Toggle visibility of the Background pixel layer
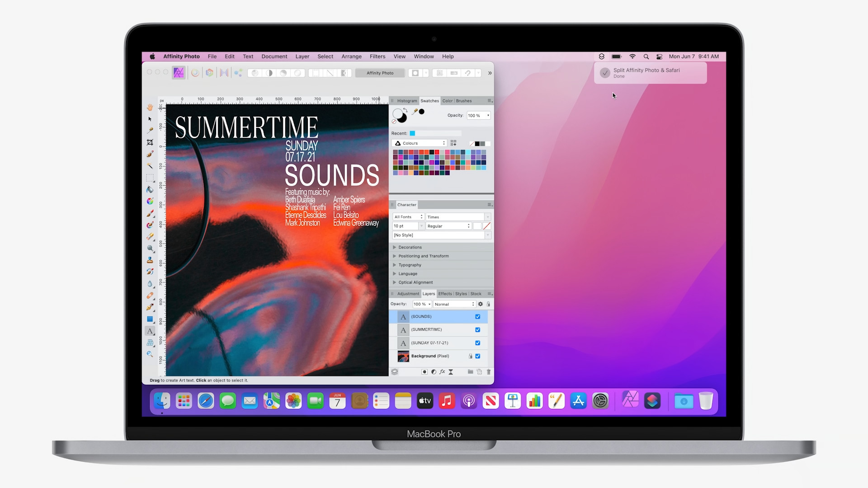Image resolution: width=868 pixels, height=488 pixels. 477,356
